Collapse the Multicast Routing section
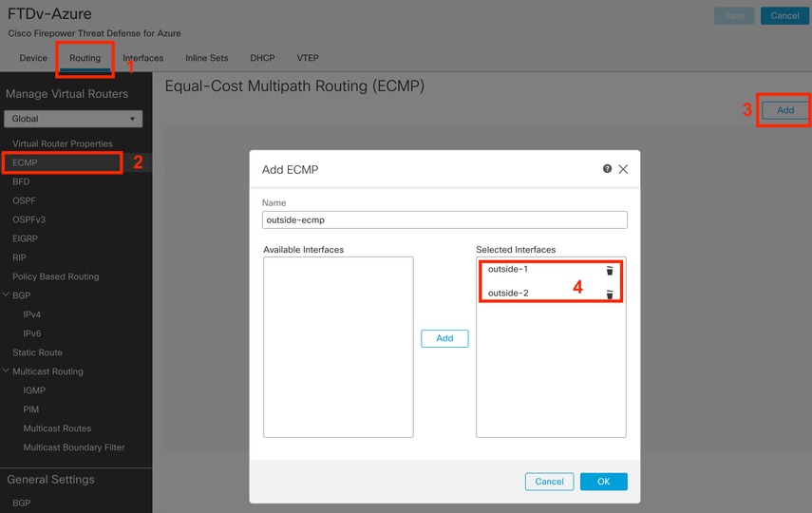This screenshot has width=812, height=513. click(x=6, y=371)
